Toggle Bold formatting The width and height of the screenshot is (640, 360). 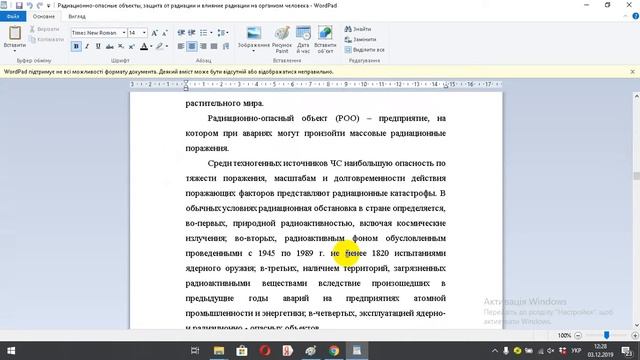point(76,47)
